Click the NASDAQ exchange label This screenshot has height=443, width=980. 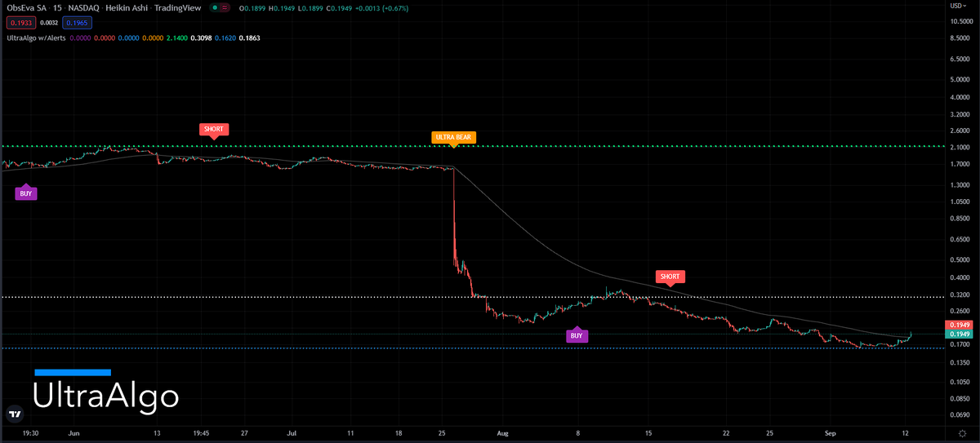point(82,8)
